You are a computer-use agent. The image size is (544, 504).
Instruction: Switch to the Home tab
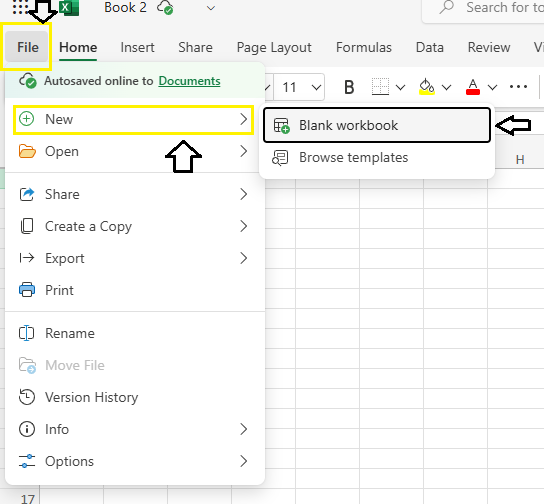point(78,48)
